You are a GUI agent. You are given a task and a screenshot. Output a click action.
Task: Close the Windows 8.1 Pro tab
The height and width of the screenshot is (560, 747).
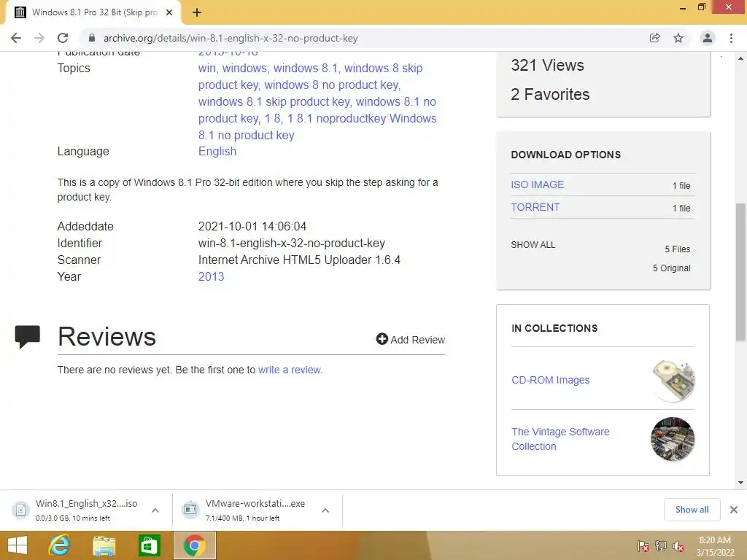point(169,12)
